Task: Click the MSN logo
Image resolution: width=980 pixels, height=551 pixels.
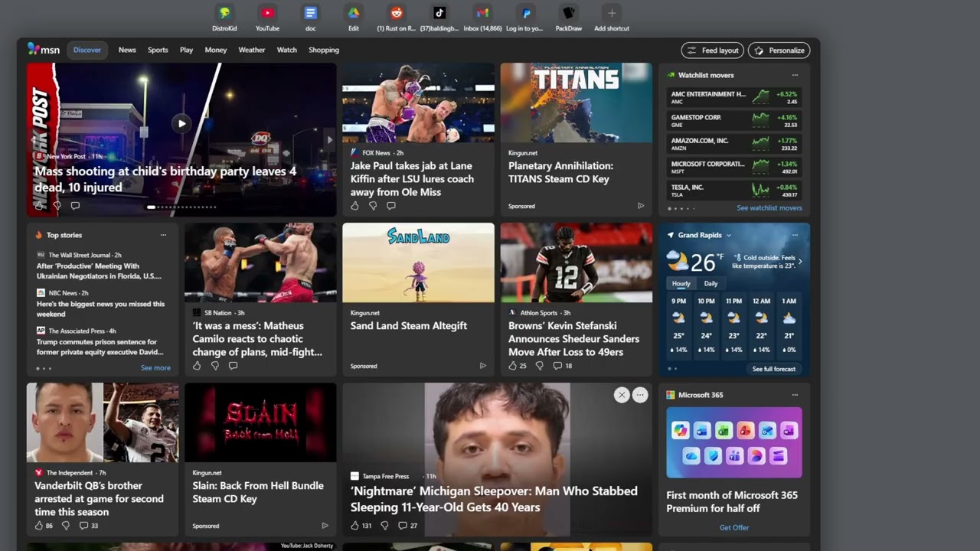Action: point(44,50)
